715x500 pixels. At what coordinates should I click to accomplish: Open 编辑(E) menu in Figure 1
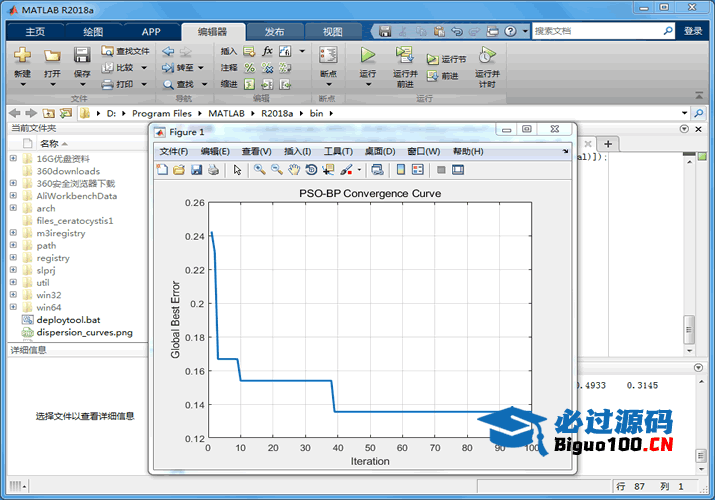[x=215, y=151]
